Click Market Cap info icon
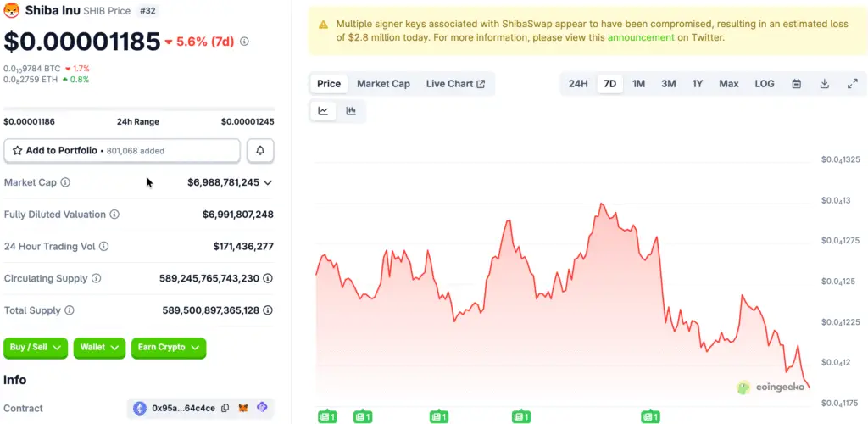Image resolution: width=868 pixels, height=424 pixels. [x=65, y=182]
